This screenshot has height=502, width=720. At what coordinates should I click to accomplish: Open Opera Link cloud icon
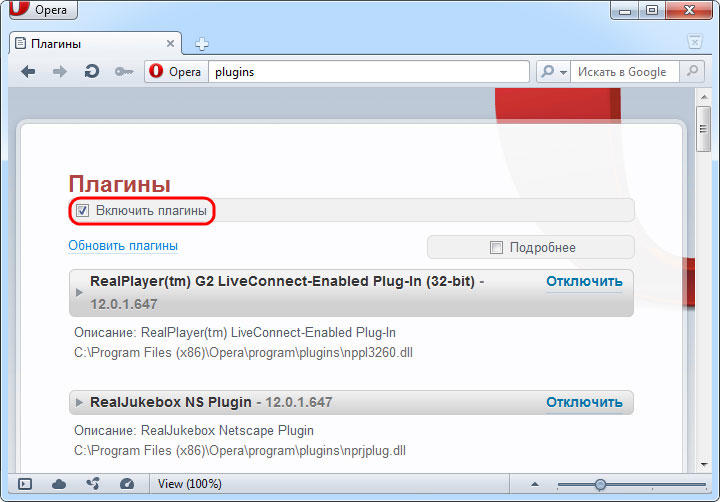[59, 484]
